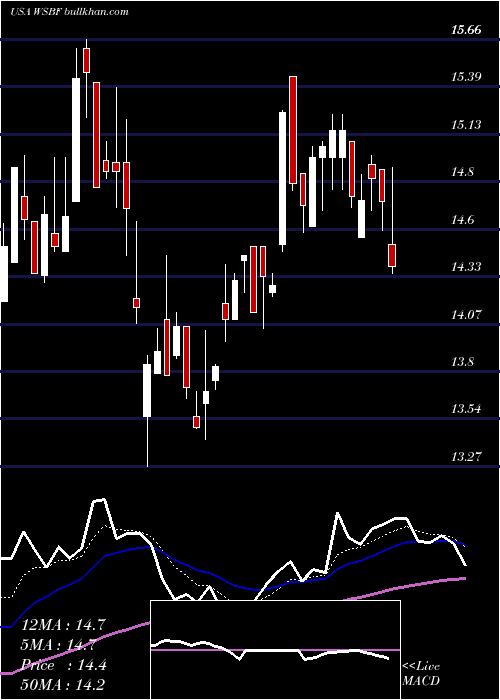Click the Live MACD inset chart

coord(275,650)
